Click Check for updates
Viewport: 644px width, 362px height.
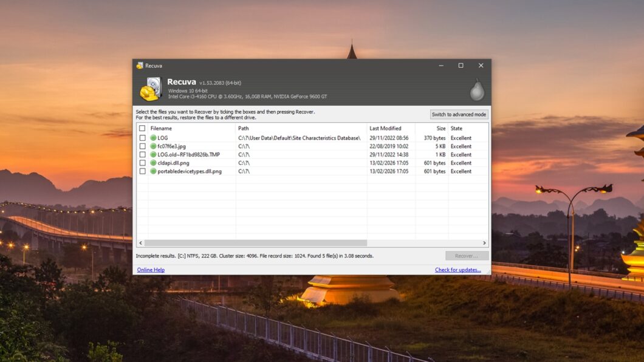[459, 269]
